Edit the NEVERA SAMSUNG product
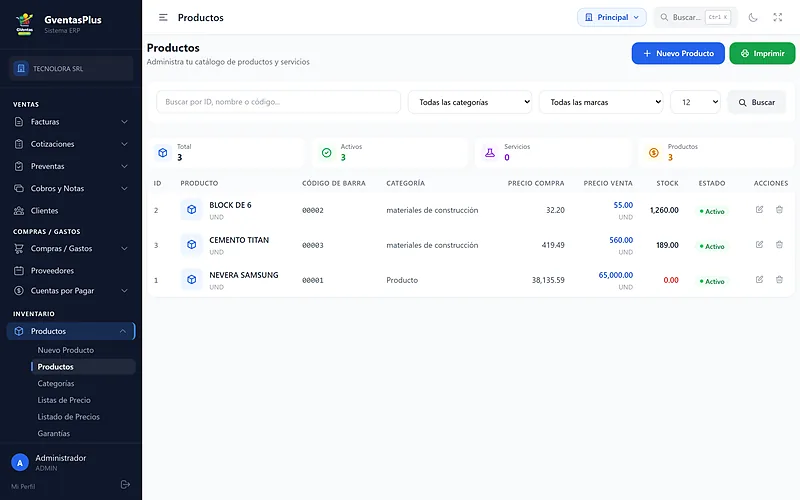 (759, 280)
